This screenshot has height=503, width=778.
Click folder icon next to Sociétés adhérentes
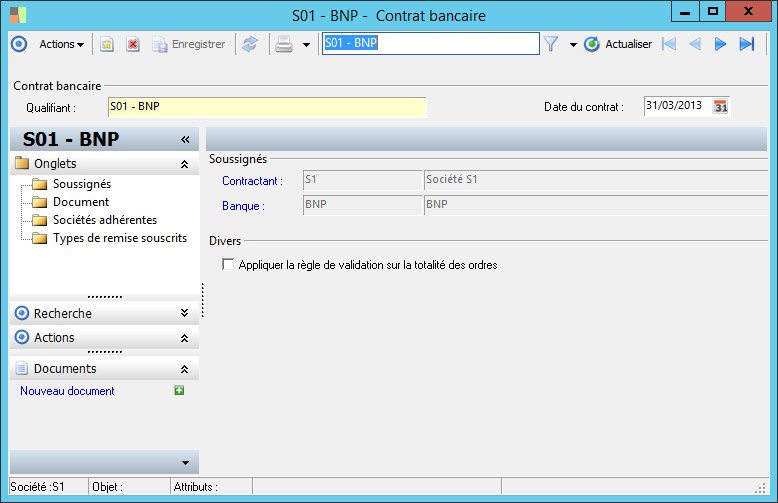tap(40, 220)
